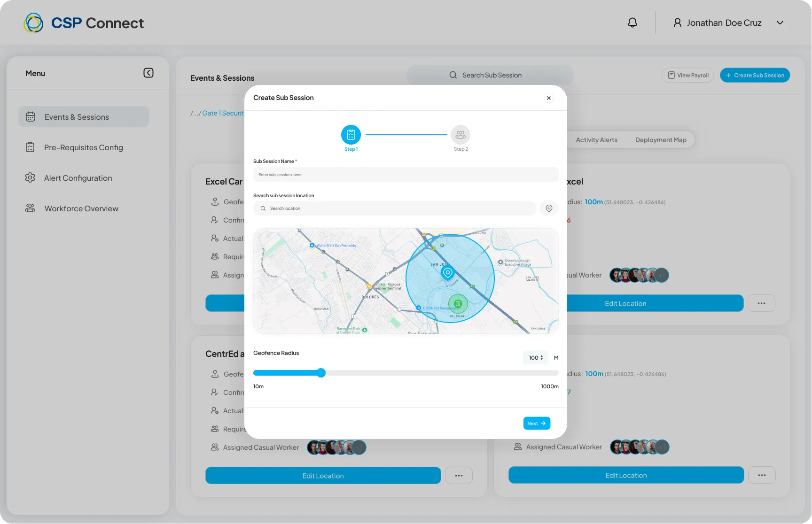The height and width of the screenshot is (524, 812).
Task: Expand the Jonathan Doe Cruz user menu
Action: (780, 23)
